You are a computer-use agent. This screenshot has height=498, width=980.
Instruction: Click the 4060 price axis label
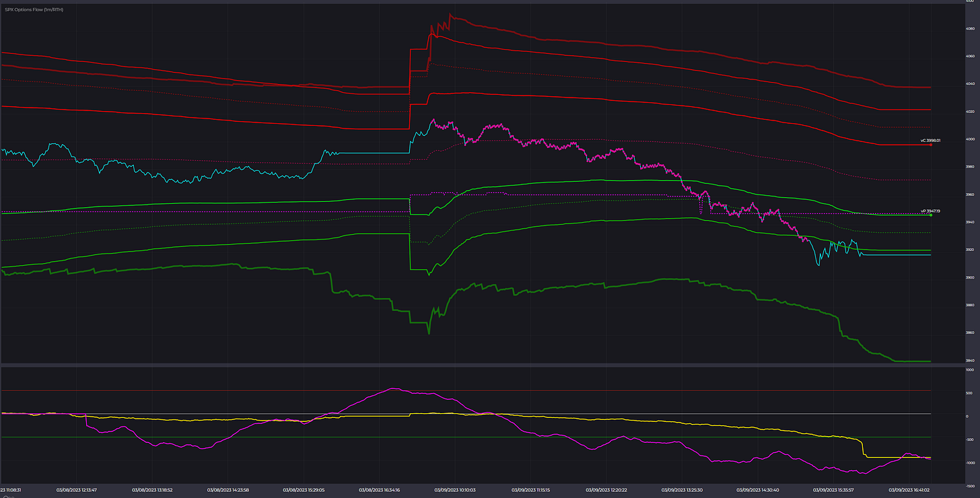pos(969,57)
